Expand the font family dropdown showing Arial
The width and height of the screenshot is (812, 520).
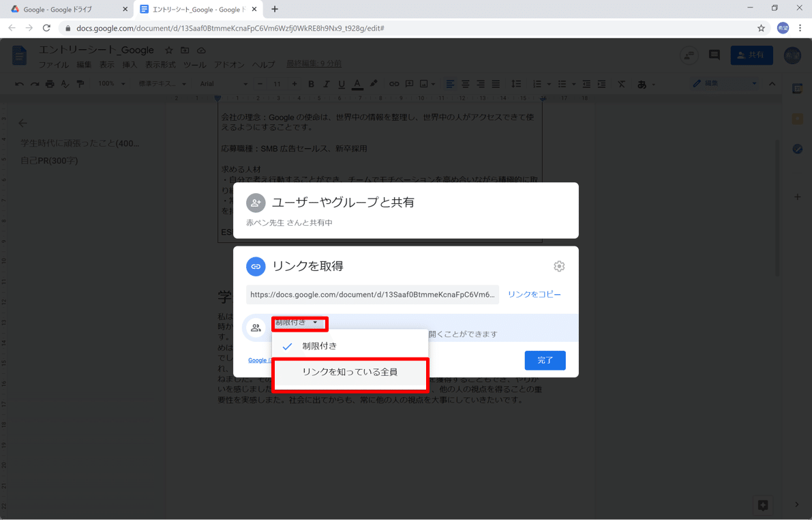[x=223, y=84]
